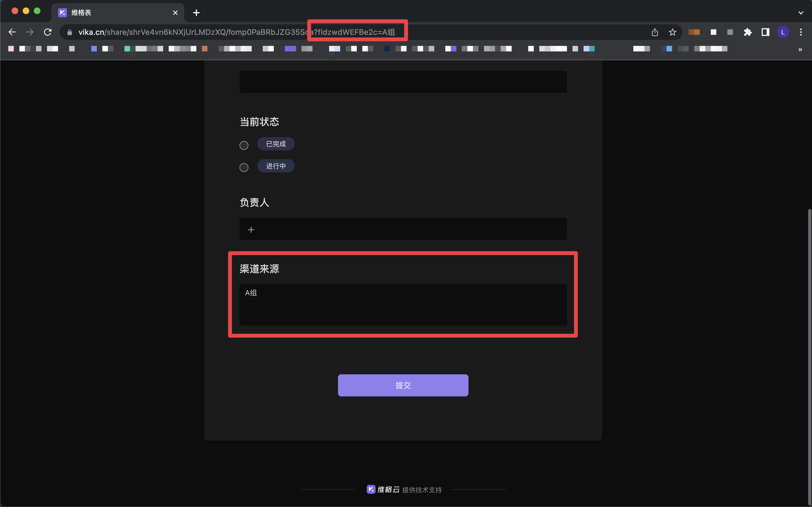Click the share page icon
The height and width of the screenshot is (507, 812).
pyautogui.click(x=655, y=32)
